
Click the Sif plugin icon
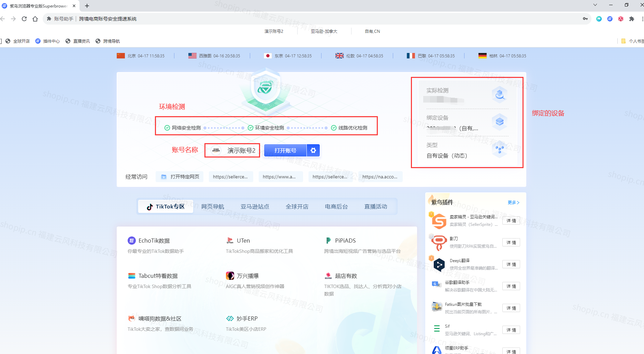pos(437,328)
